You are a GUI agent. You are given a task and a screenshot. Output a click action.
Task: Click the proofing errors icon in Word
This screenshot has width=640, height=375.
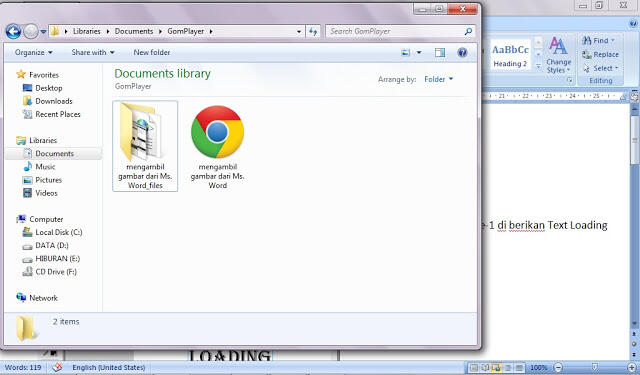(x=57, y=367)
